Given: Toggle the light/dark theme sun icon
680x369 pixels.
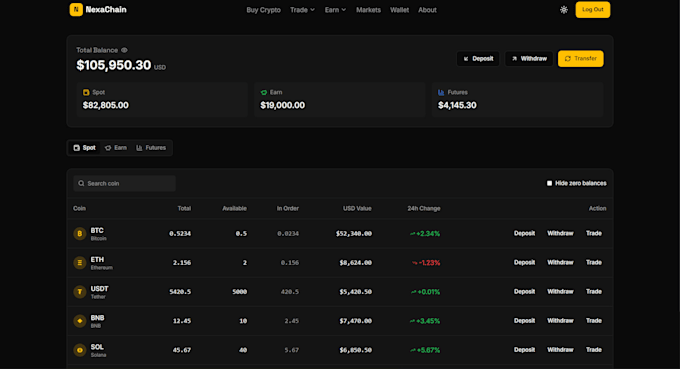Looking at the screenshot, I should [x=564, y=10].
